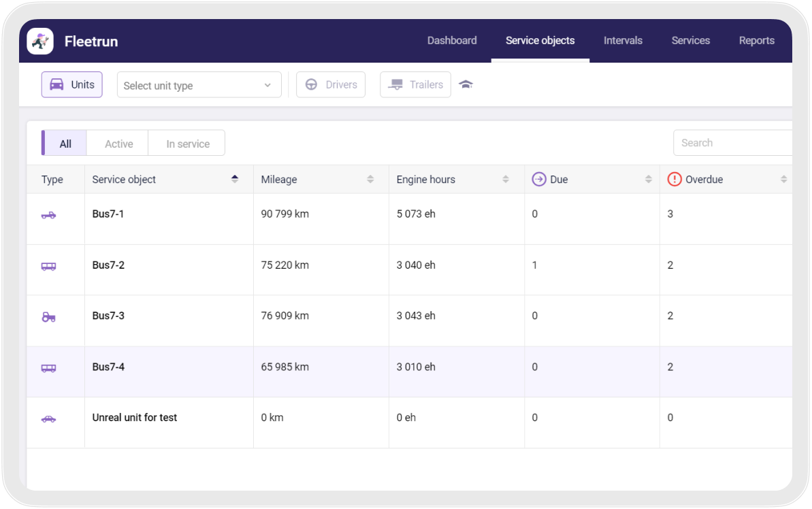Open the Dashboard tab

(x=451, y=41)
